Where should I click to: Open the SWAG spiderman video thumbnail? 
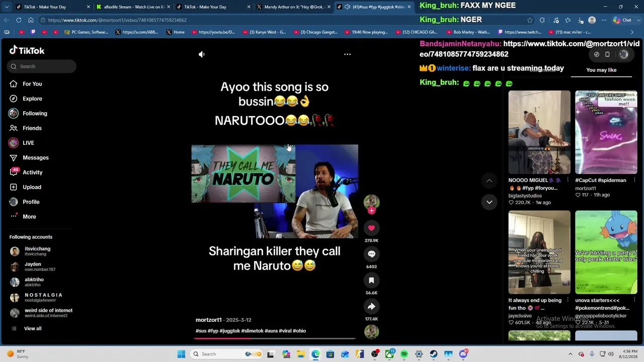606,132
